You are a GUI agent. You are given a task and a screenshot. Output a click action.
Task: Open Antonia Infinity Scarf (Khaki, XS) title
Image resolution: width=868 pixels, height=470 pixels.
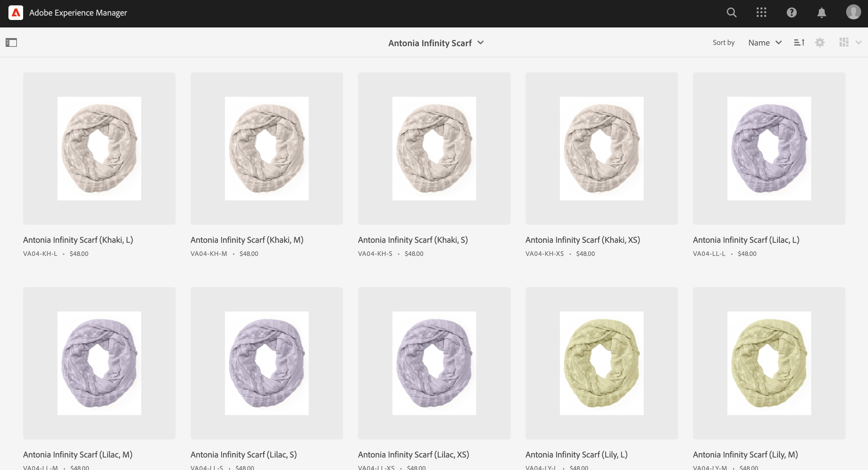(582, 240)
